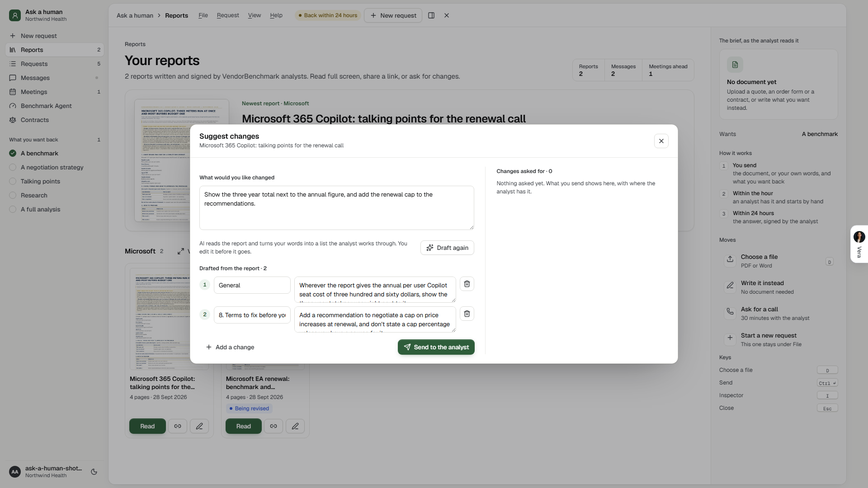Open the account switcher at sidebar bottom
The width and height of the screenshot is (868, 488).
click(47, 472)
